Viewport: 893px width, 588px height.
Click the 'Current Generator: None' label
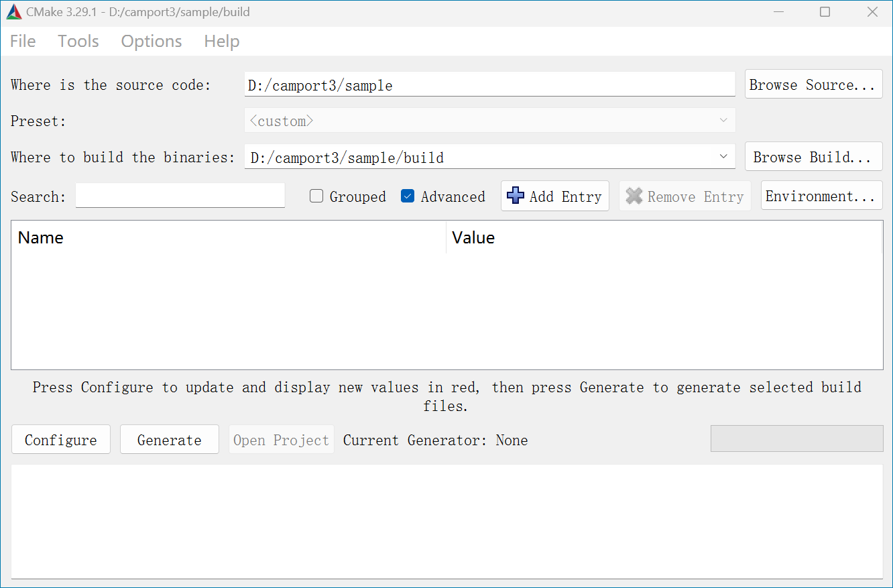(x=436, y=440)
